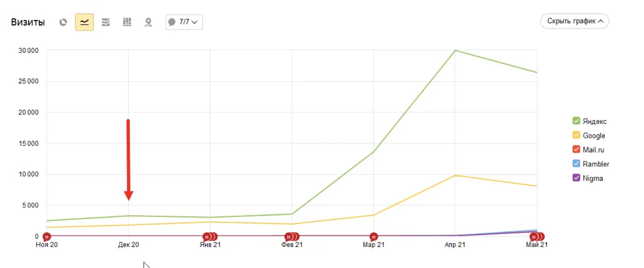Toggle the Rambler series checkbox
Screen dimensions: 644x268
click(x=576, y=164)
